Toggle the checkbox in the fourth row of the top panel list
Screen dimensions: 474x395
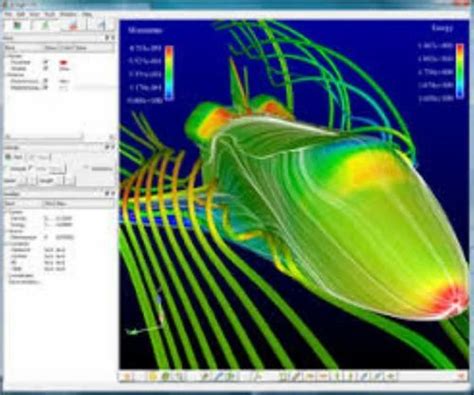46,88
